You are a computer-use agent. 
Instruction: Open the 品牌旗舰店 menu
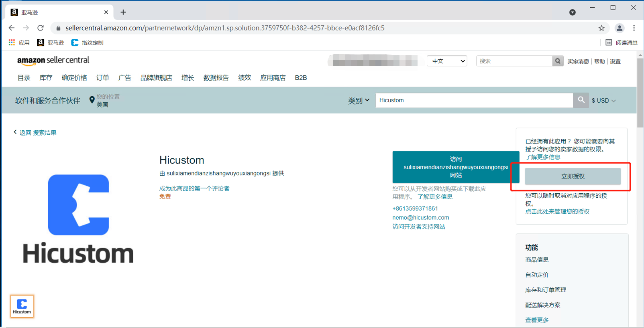click(156, 78)
